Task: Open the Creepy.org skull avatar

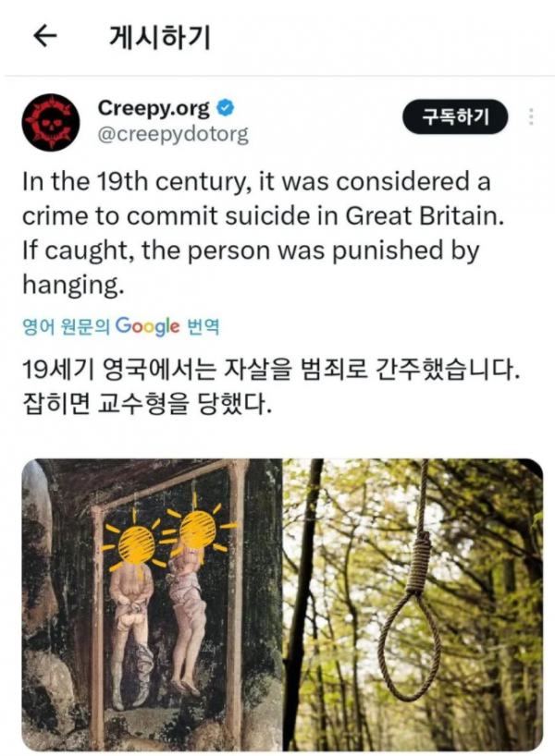Action: (x=51, y=123)
